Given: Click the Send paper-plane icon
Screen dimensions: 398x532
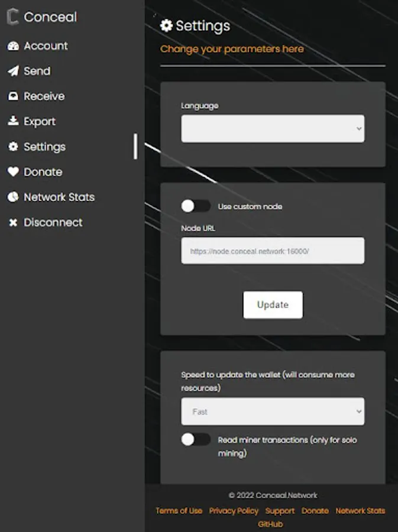Looking at the screenshot, I should (x=13, y=71).
